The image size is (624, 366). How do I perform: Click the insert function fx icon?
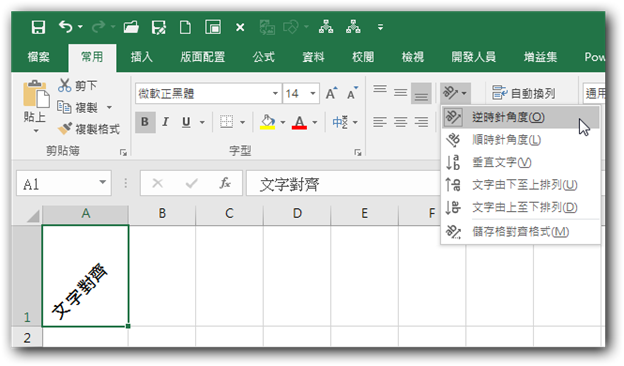coord(225,183)
